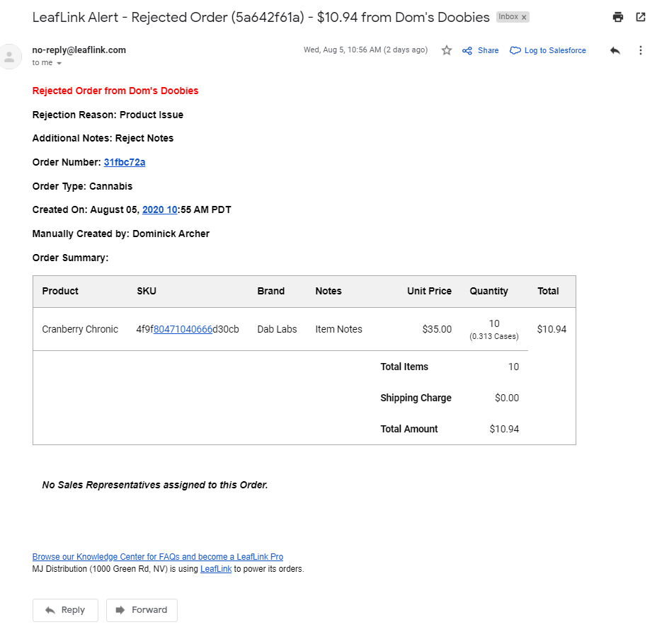Open the LeafLink link in the footer
Viewport: 657px width, 644px height.
(216, 568)
